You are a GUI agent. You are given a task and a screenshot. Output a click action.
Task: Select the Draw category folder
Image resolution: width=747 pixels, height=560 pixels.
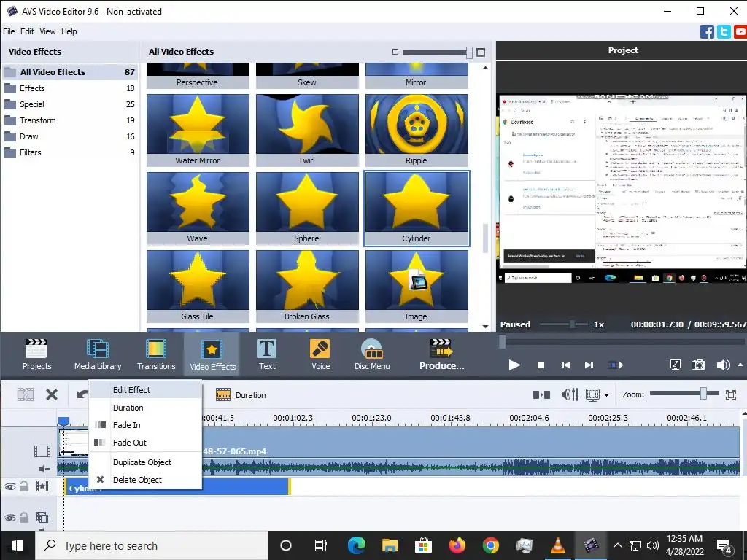point(70,136)
